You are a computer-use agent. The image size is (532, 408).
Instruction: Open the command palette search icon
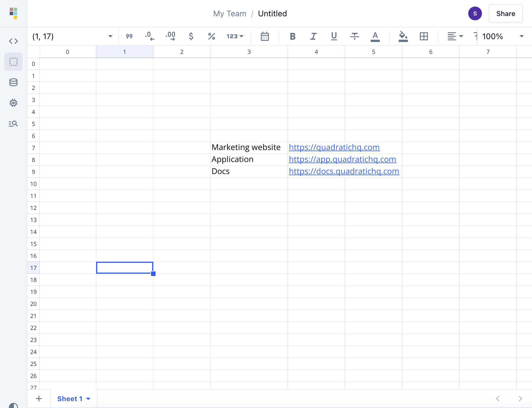coord(13,123)
